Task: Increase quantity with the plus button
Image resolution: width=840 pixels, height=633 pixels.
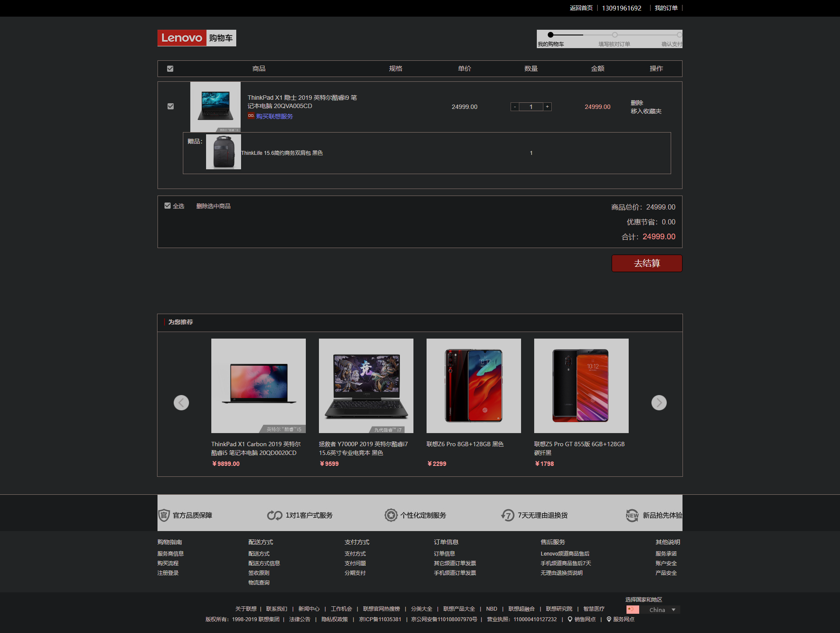Action: [547, 107]
